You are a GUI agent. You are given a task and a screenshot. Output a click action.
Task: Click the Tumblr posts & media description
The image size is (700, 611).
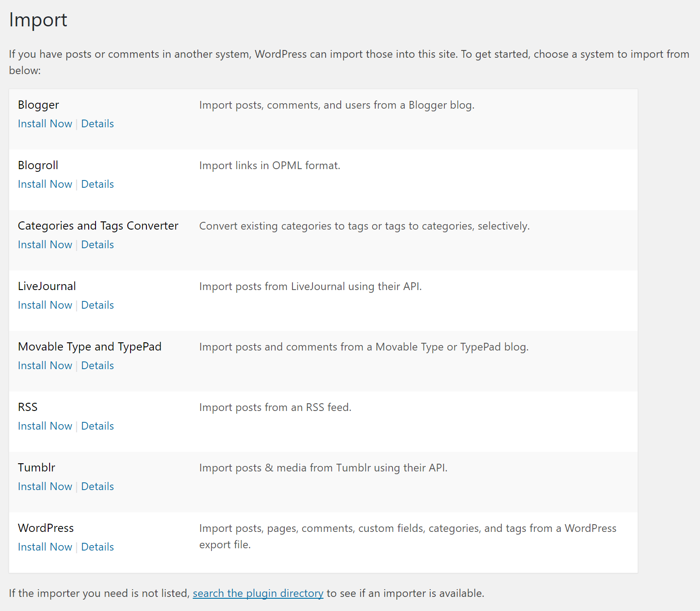(323, 468)
